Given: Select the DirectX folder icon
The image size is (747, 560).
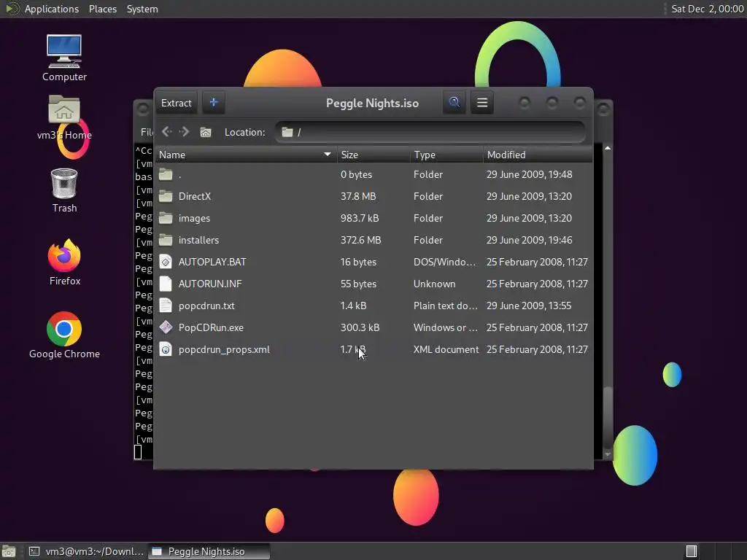Looking at the screenshot, I should point(166,196).
